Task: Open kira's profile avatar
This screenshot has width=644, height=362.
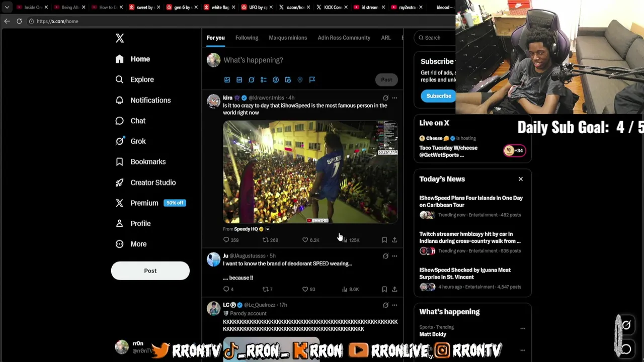Action: (x=213, y=102)
